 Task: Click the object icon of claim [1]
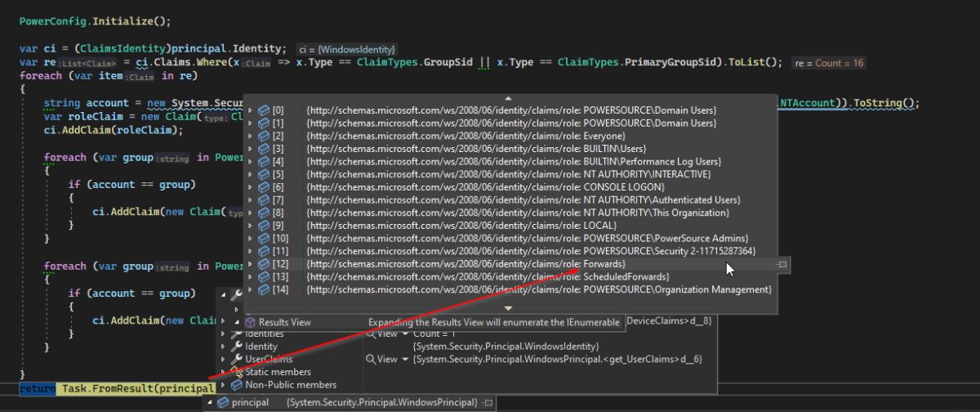263,123
